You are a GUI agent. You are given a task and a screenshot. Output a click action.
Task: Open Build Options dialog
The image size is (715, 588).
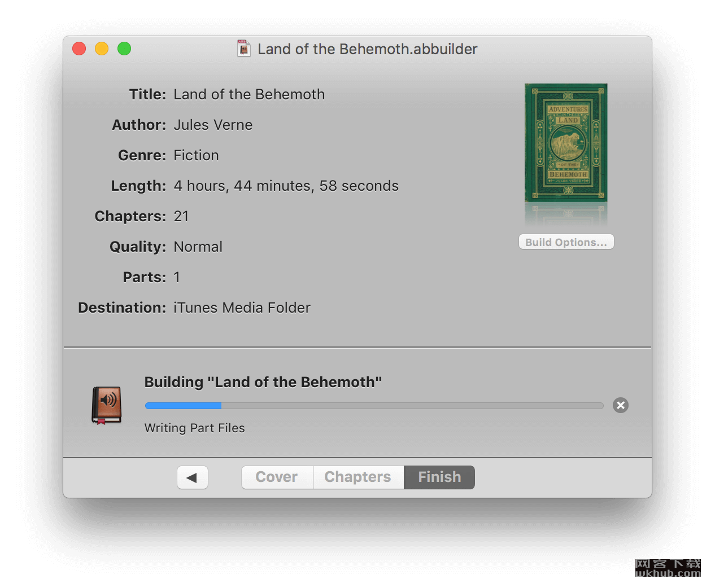coord(566,242)
